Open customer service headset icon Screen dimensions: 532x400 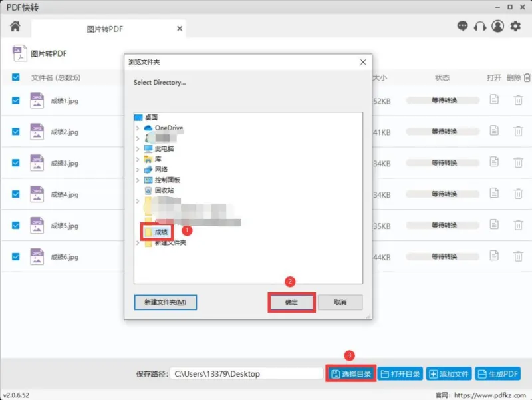(479, 26)
